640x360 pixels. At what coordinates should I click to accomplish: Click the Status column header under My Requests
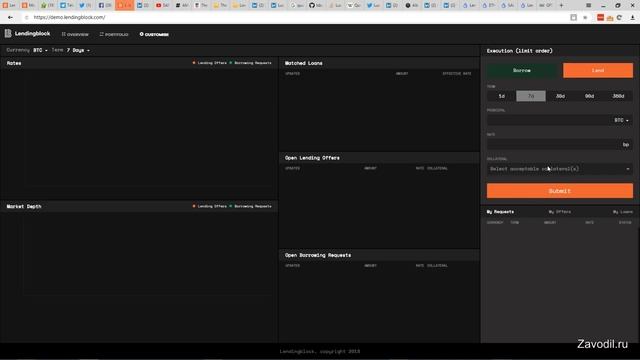[625, 222]
